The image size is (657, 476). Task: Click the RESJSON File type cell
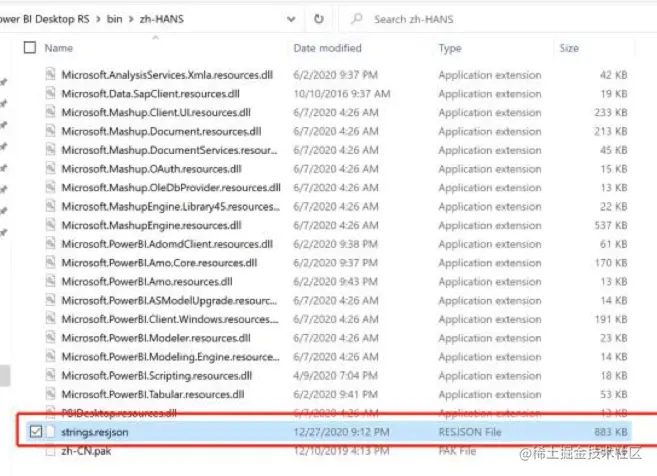pos(470,432)
